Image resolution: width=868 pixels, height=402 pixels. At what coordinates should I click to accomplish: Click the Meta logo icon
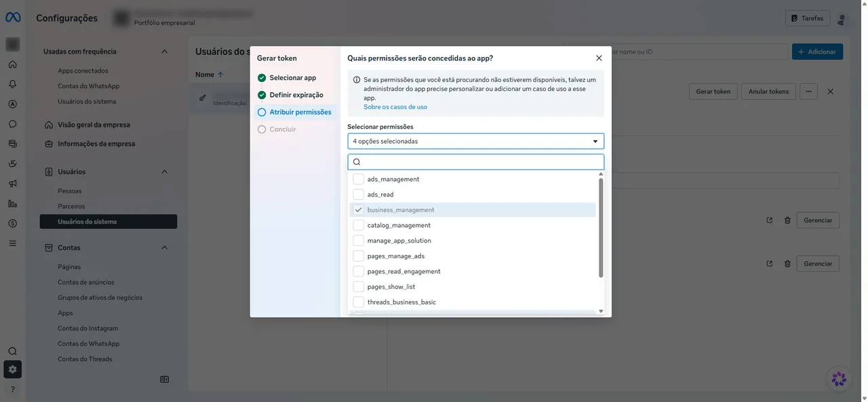pos(13,18)
